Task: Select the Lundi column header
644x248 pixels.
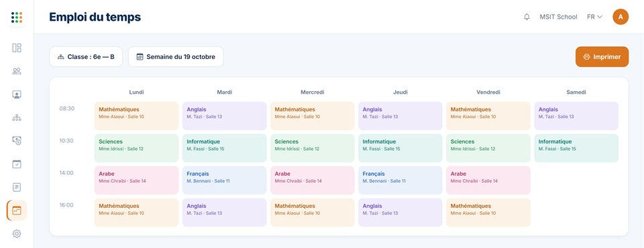Action: (x=136, y=92)
